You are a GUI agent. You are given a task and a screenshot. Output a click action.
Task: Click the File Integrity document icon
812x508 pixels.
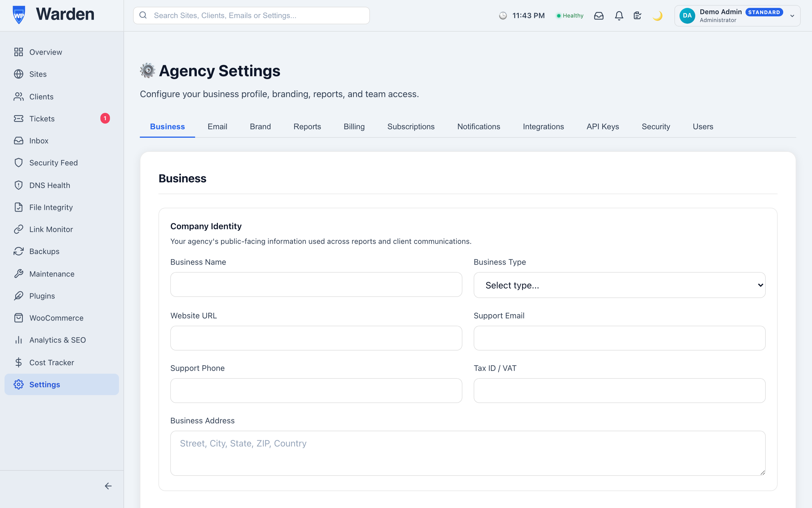[18, 207]
